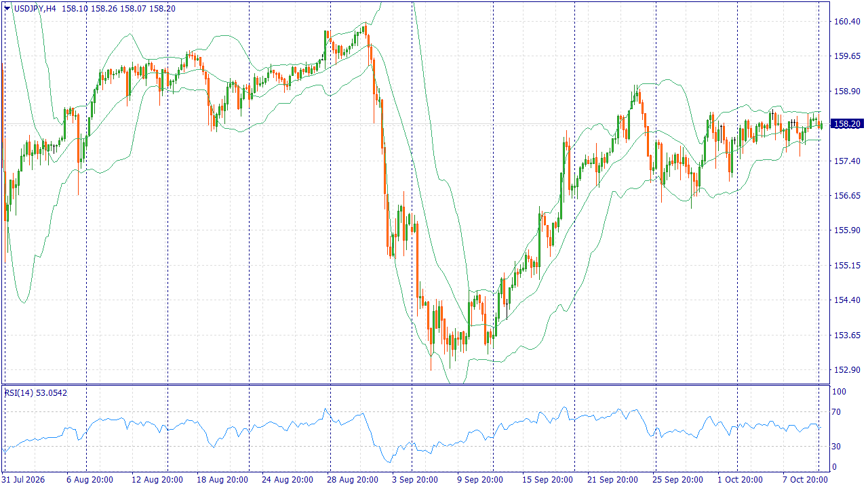Viewport: 868px width, 488px height.
Task: Click the 3 Sep 20:00 time label
Action: point(415,480)
